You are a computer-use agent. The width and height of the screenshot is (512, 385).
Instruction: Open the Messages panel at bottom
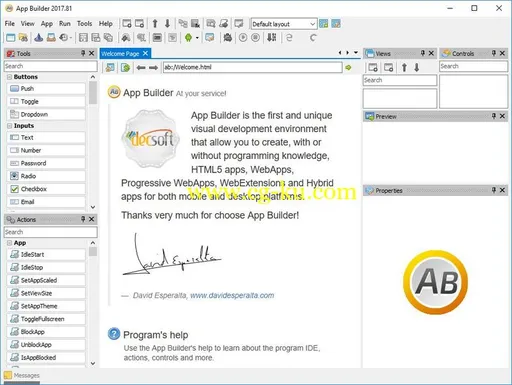(x=22, y=376)
